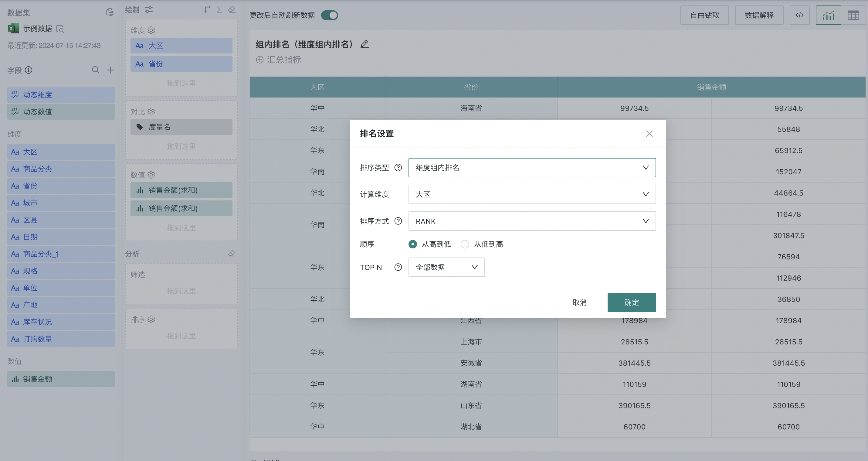
Task: Clear 分析 section with eraser icon
Action: (232, 254)
